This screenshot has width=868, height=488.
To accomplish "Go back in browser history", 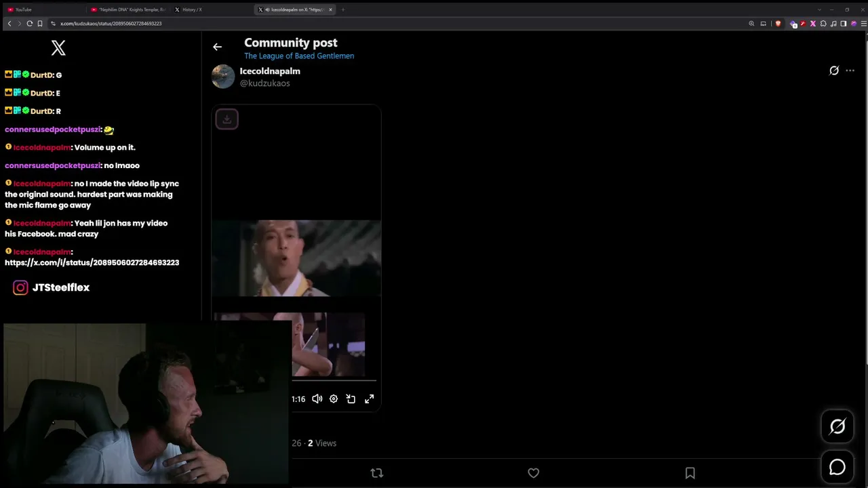I will coord(9,24).
